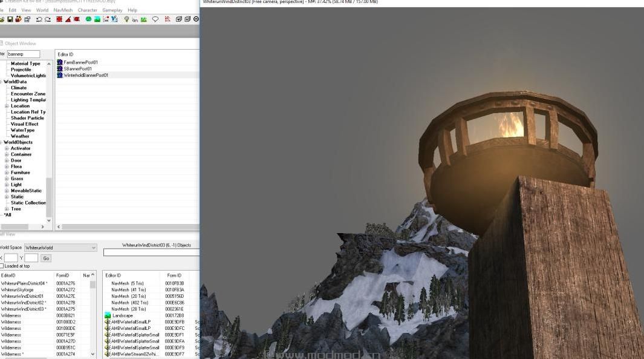Viewport: 644px width, 359px height.
Task: Click the round icon at toolbar's right end
Action: coord(196,19)
